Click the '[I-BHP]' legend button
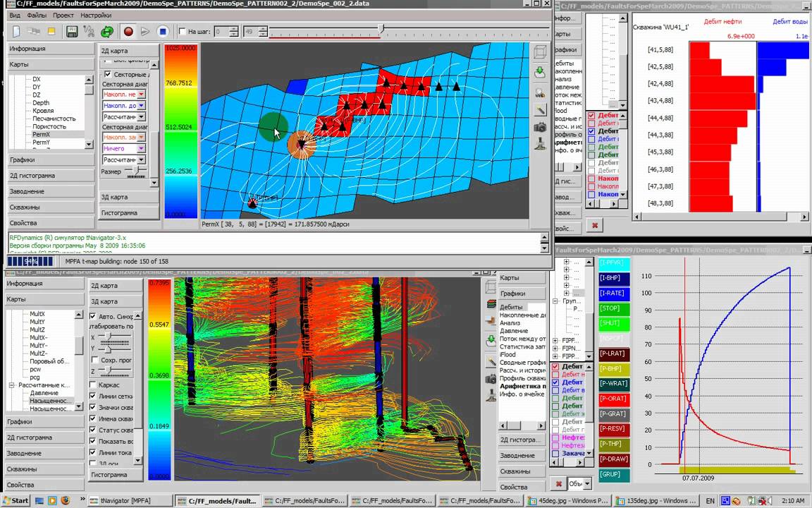 614,278
